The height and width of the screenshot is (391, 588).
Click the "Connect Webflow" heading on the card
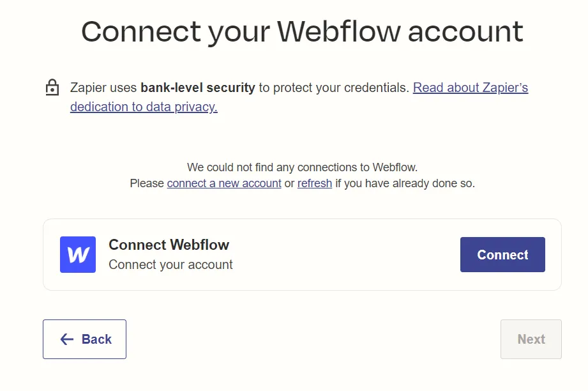[x=169, y=245]
